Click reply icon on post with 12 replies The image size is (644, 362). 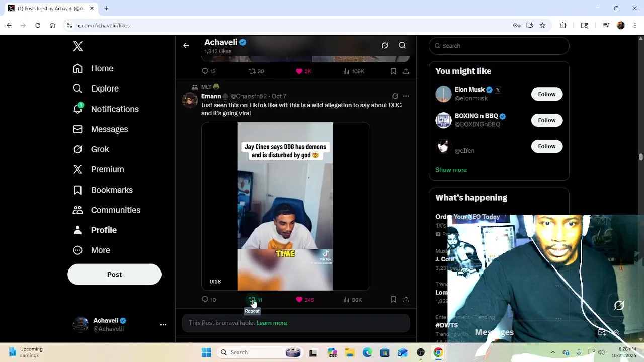[x=205, y=71]
